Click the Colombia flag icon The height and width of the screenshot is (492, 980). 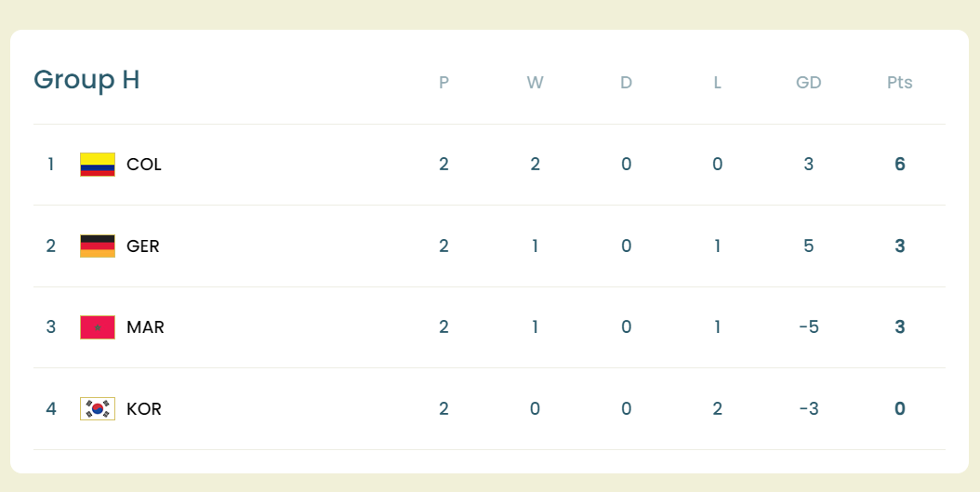(98, 165)
